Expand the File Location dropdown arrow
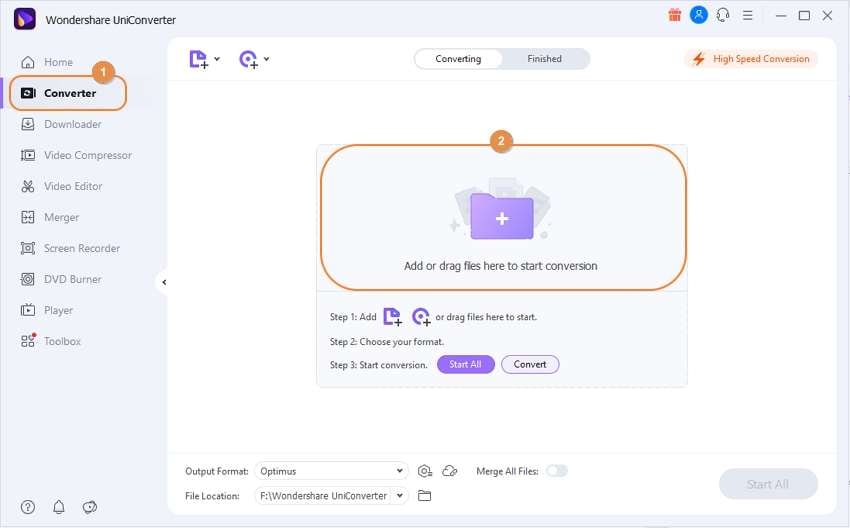 pyautogui.click(x=400, y=495)
